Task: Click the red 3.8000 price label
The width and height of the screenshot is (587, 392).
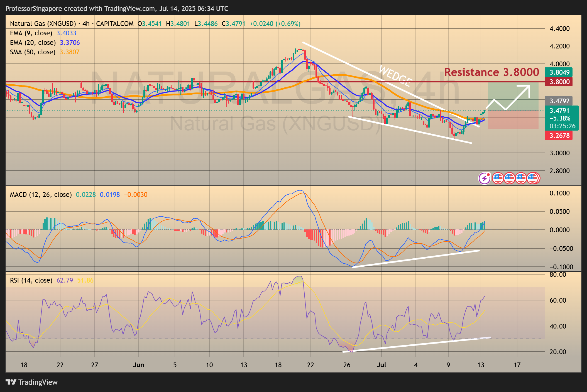Action: (x=559, y=82)
